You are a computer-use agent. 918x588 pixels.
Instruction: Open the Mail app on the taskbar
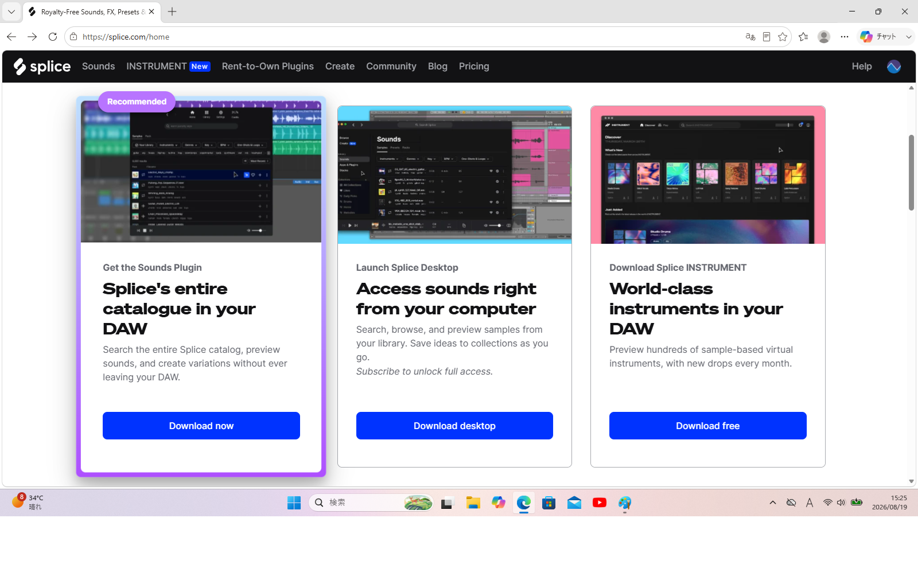click(x=574, y=503)
